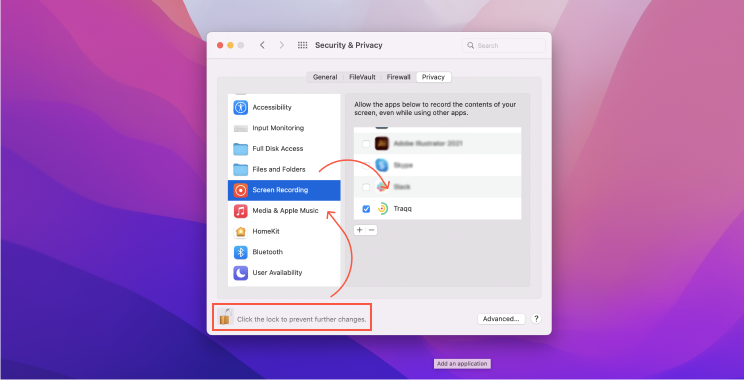
Task: Select the Input Monitoring keyboard icon
Action: click(241, 128)
